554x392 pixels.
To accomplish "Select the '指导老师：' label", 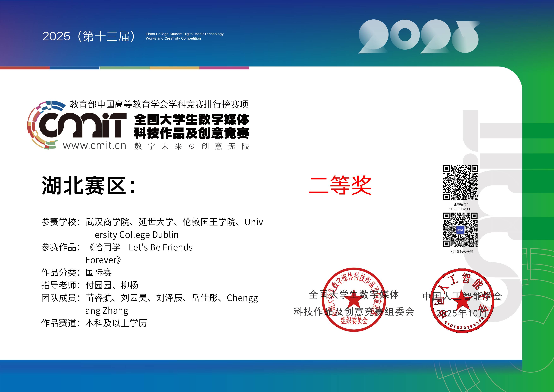I will point(61,285).
